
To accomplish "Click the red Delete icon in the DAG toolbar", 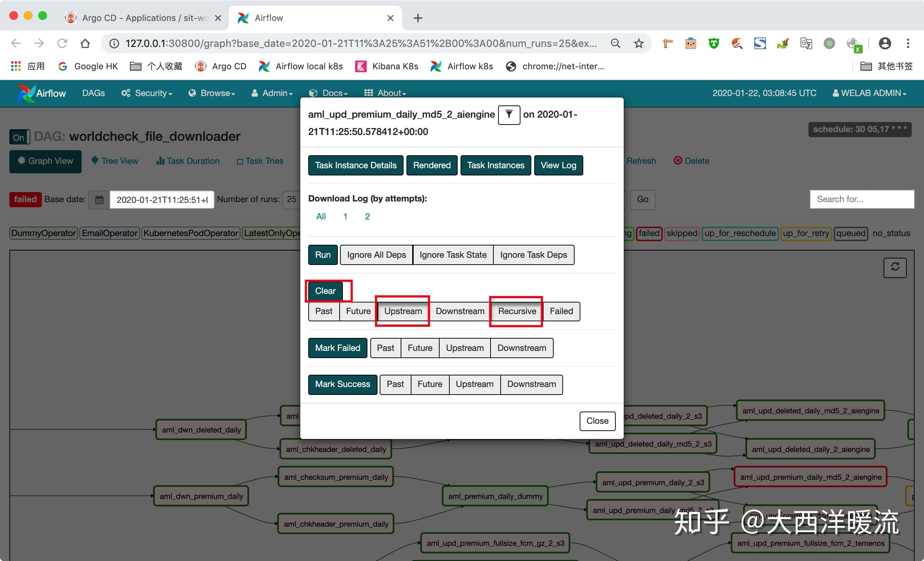I will click(x=678, y=161).
